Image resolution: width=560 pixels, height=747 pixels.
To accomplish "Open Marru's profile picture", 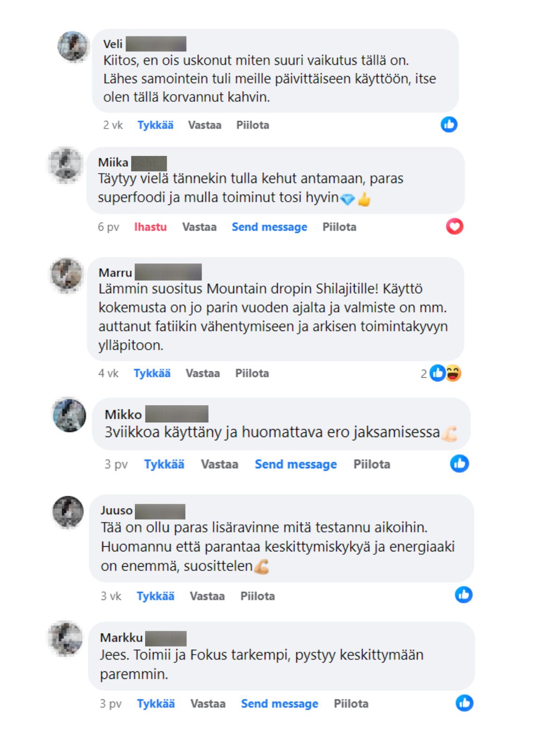I will coord(66,275).
